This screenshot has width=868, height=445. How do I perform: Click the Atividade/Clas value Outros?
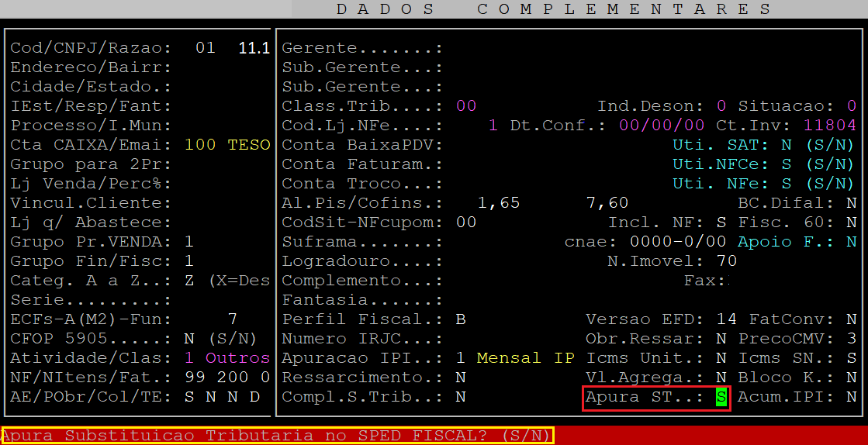(x=237, y=358)
